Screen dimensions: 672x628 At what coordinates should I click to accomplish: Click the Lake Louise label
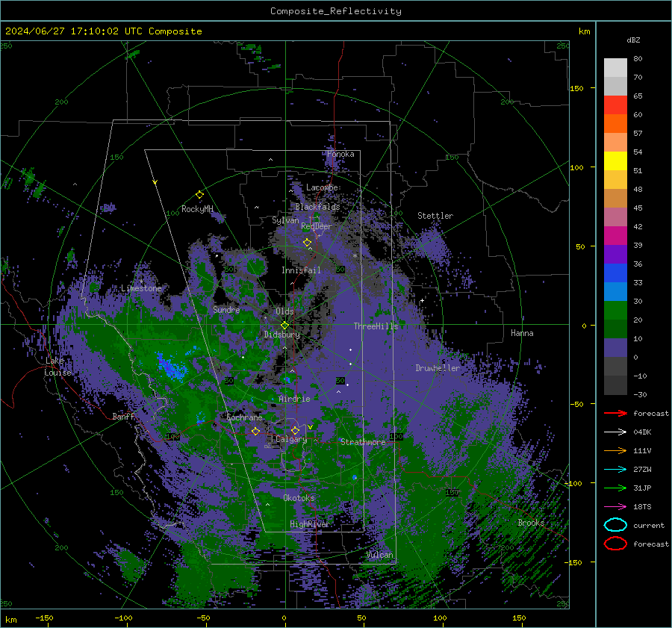pyautogui.click(x=57, y=367)
